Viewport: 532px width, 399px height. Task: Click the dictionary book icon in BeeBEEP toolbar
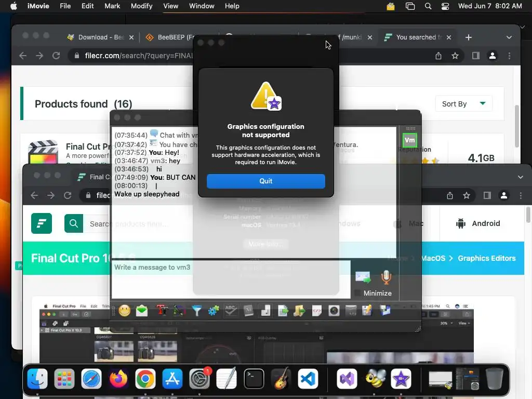point(248,311)
